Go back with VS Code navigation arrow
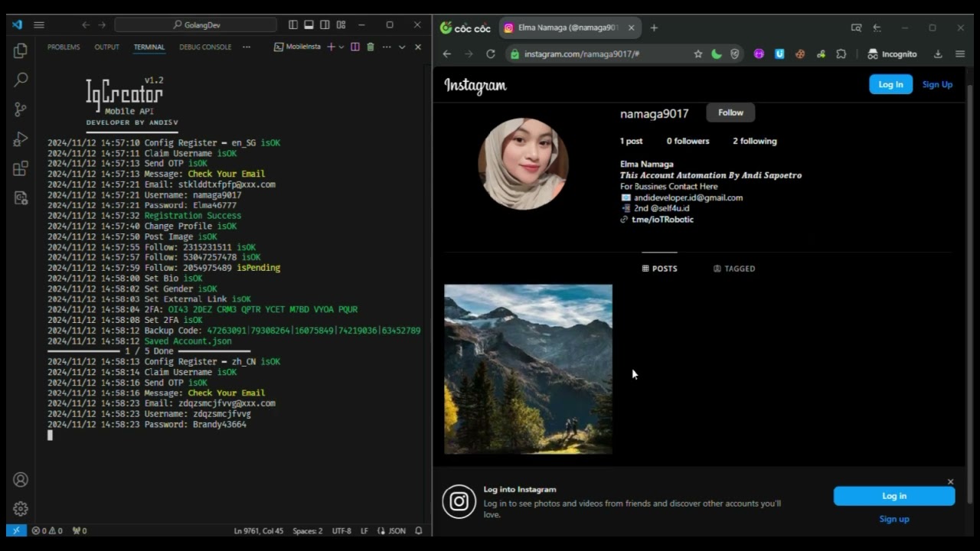Viewport: 980px width, 551px height. click(x=86, y=24)
